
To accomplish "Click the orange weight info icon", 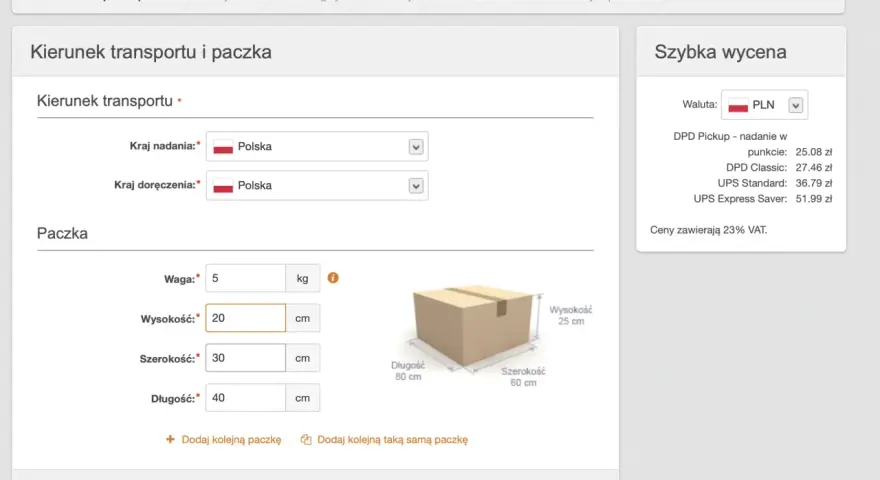I will [333, 278].
